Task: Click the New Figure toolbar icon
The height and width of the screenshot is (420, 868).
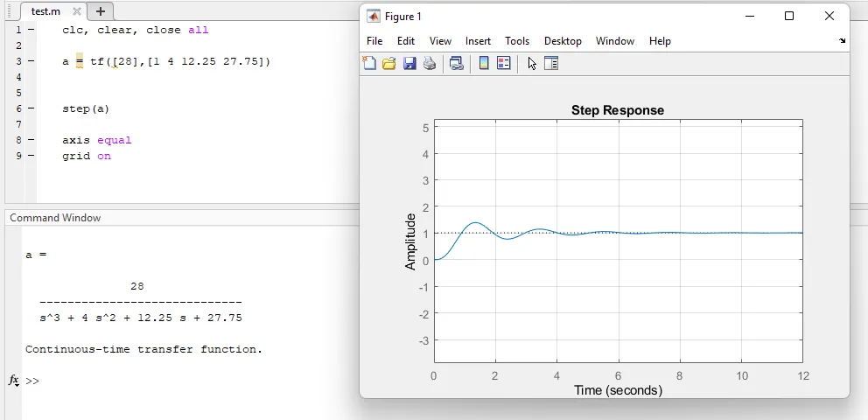Action: click(x=370, y=63)
